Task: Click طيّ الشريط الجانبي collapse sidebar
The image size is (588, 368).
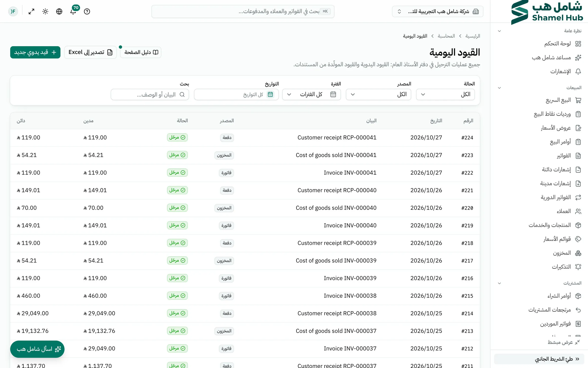Action: click(539, 359)
